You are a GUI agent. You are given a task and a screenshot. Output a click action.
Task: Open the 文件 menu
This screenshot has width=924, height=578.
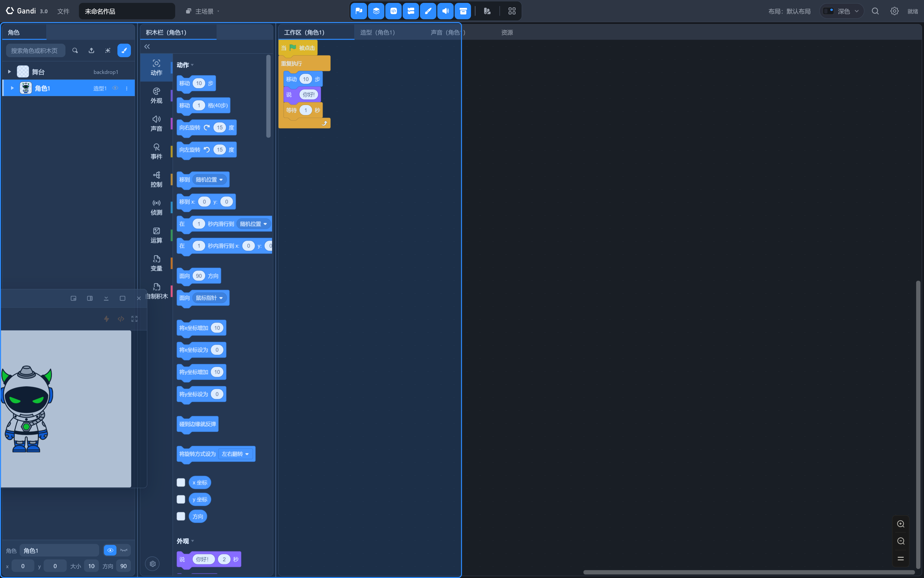(63, 11)
